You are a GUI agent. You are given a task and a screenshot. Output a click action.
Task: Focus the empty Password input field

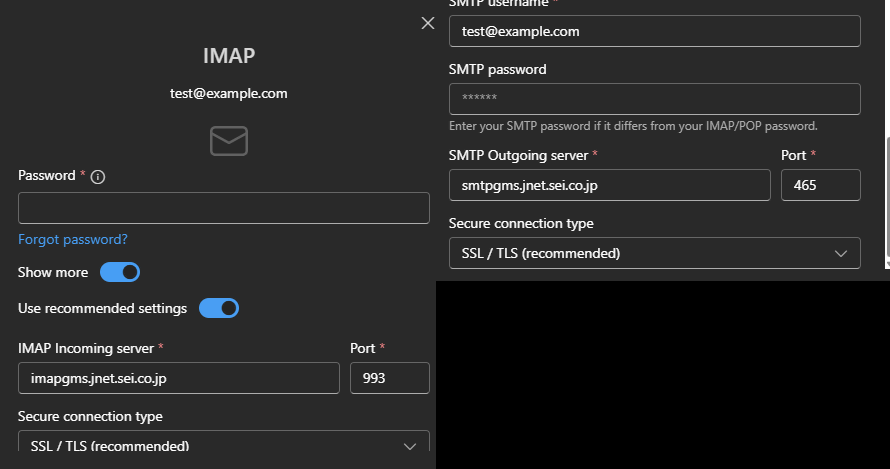(224, 208)
